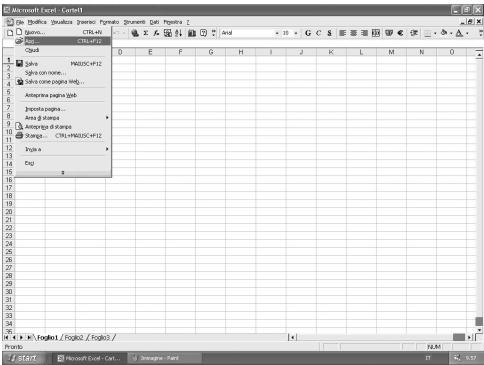Viewport: 484px width, 365px height.
Task: Click the horizontal scrollbar thumb
Action: tap(459, 337)
